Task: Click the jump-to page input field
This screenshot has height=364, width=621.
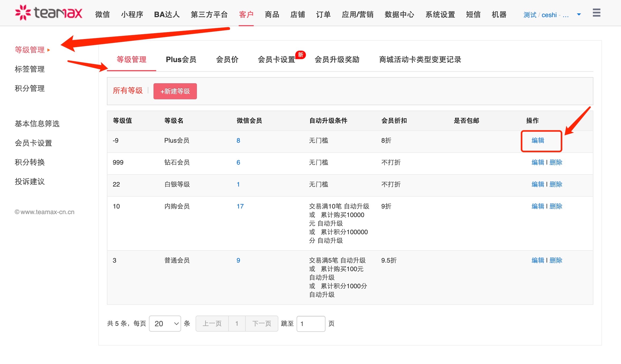Action: pos(311,324)
